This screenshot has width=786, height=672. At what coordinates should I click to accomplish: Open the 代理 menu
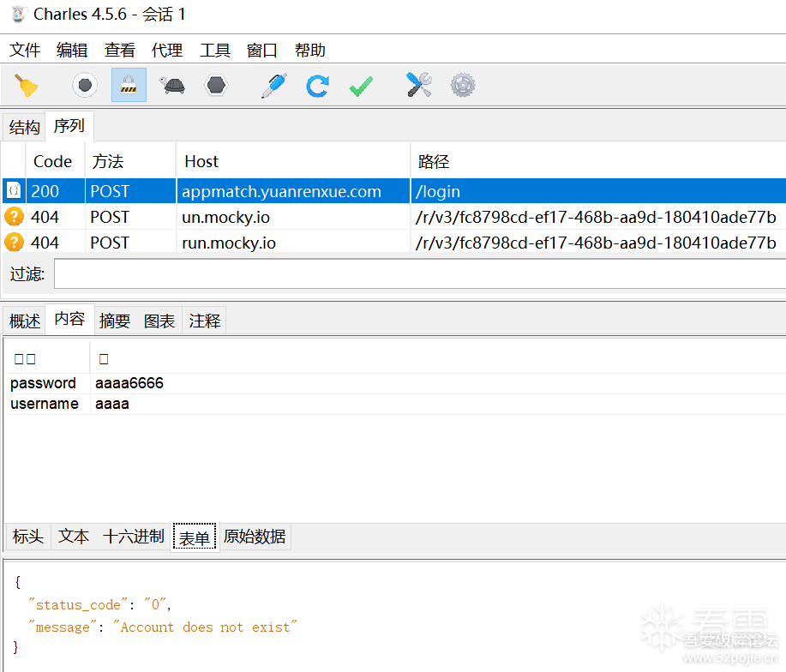click(167, 50)
